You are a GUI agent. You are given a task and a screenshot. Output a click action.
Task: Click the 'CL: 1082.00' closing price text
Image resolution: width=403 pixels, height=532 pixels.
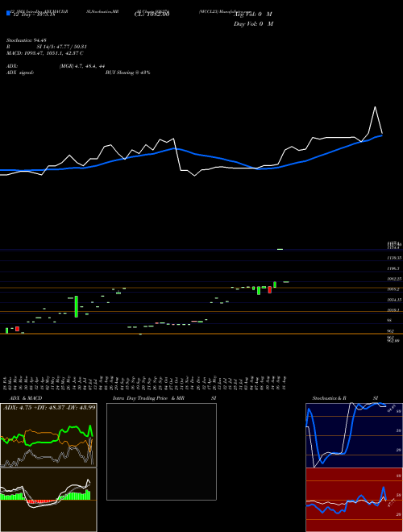tap(152, 15)
